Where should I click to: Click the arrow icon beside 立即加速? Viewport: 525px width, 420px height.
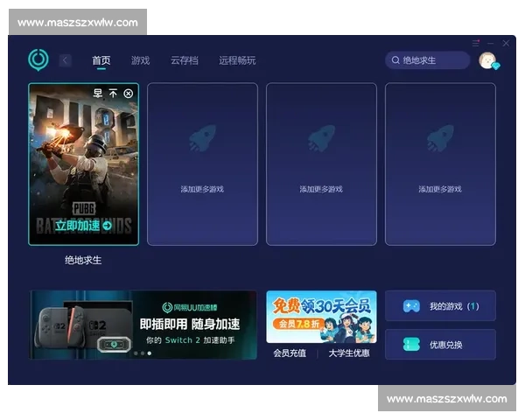click(x=107, y=226)
